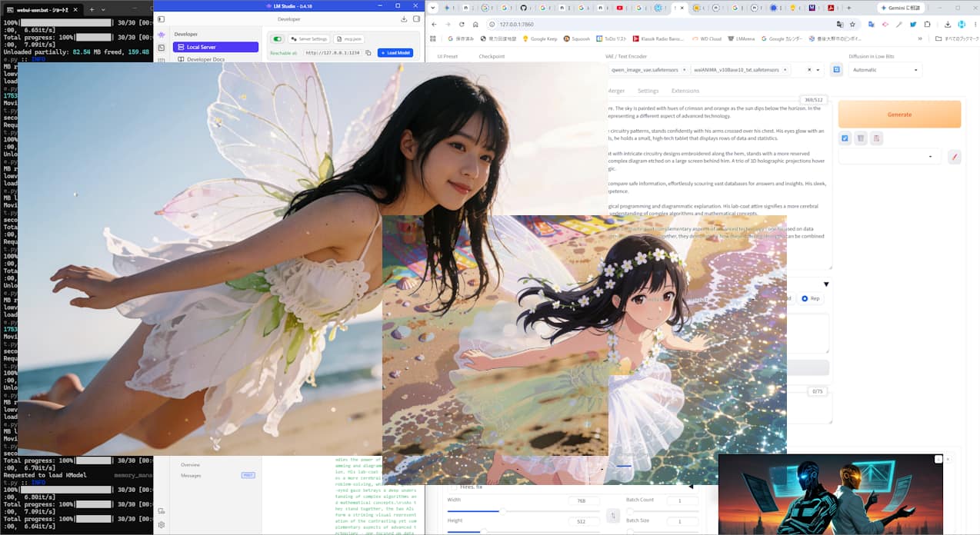Click the Load Model button

click(395, 53)
